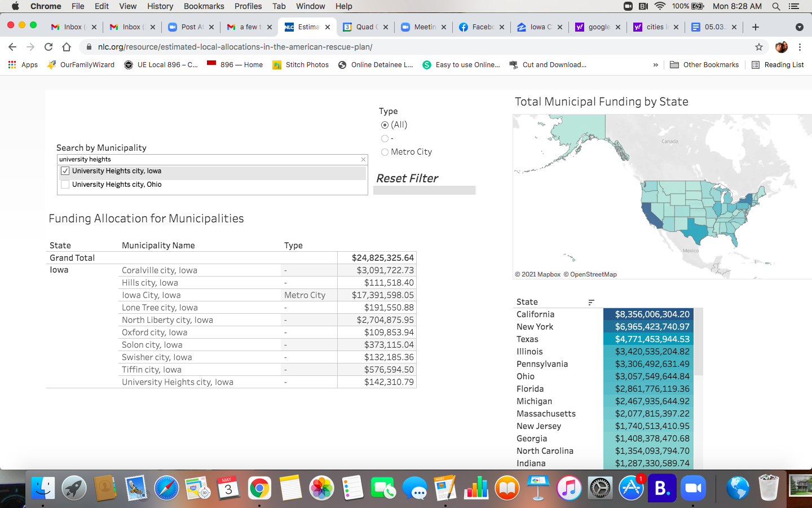Open the tab search dropdown arrow
Screen dimensions: 812x508
pos(799,27)
